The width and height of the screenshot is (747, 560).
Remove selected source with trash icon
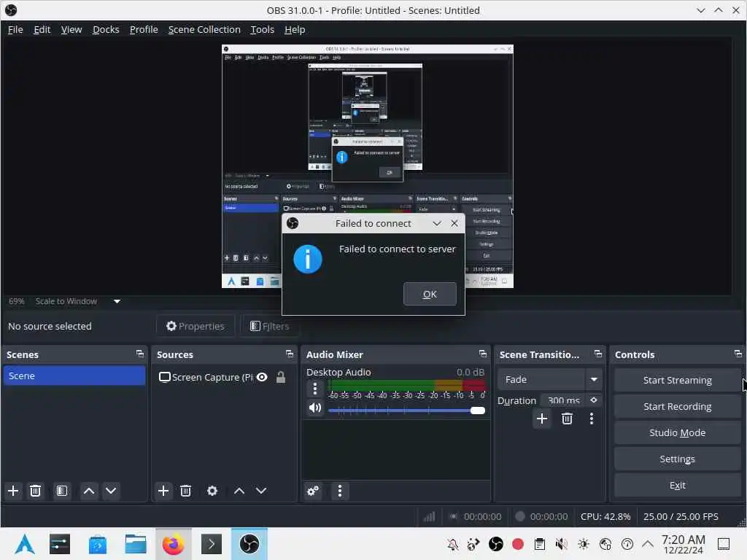point(186,491)
